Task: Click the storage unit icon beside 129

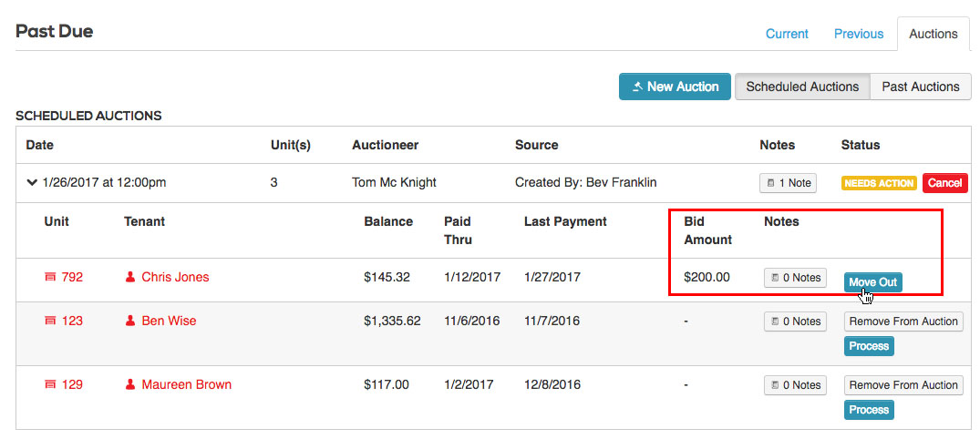Action: tap(50, 384)
